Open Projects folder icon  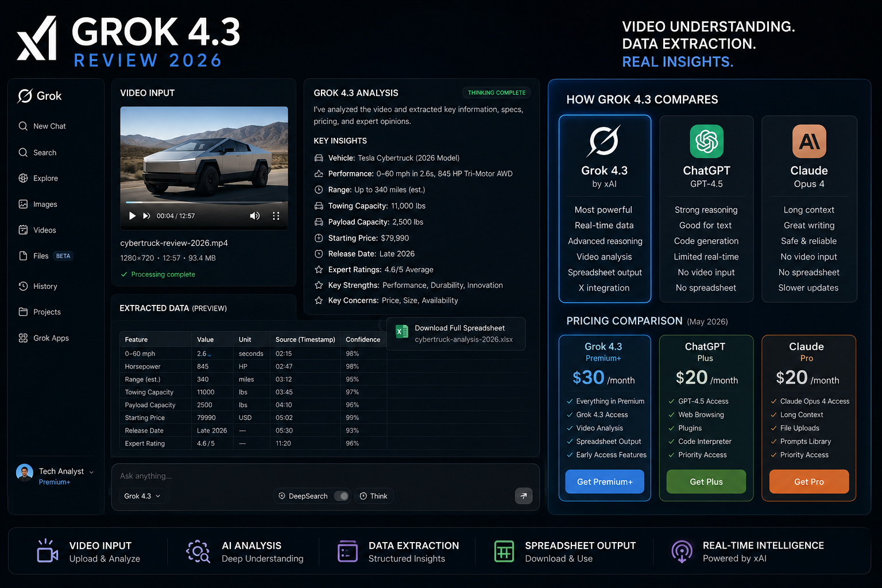click(x=23, y=312)
